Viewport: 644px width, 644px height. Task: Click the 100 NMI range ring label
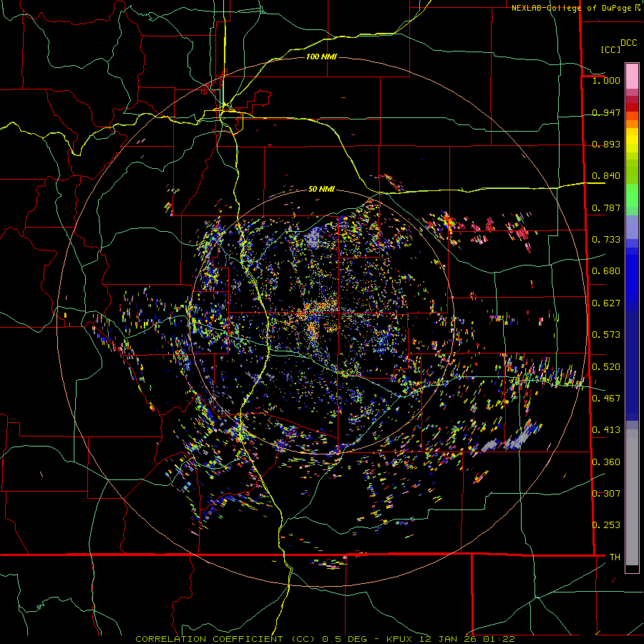pyautogui.click(x=321, y=57)
